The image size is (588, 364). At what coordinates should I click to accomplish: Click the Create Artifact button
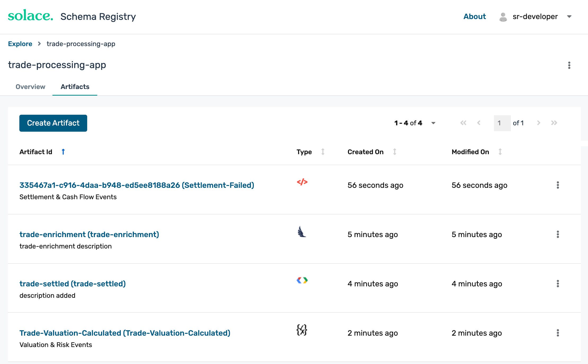coord(53,123)
